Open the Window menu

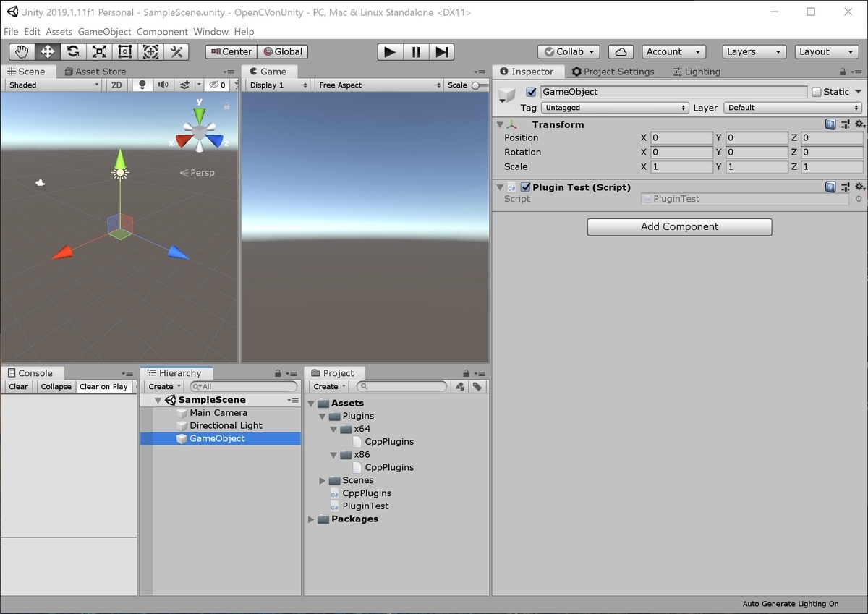click(210, 32)
